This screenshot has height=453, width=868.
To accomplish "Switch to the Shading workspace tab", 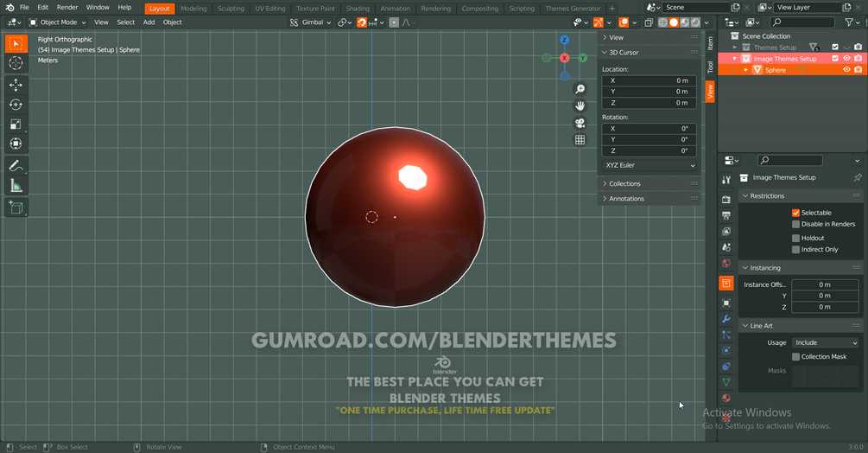I will click(358, 9).
